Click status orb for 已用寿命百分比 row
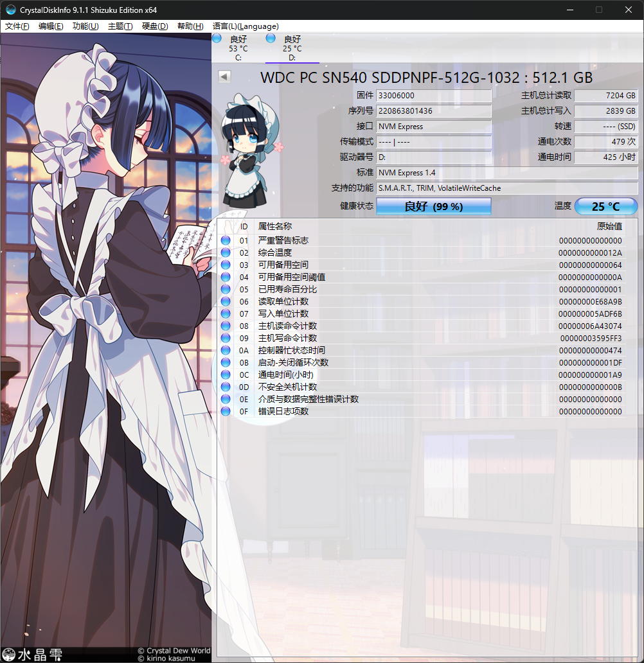Viewport: 644px width, 663px height. 226,289
